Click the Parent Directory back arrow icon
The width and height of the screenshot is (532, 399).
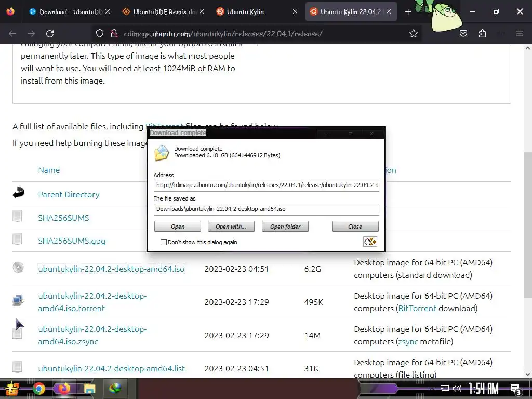tap(18, 192)
